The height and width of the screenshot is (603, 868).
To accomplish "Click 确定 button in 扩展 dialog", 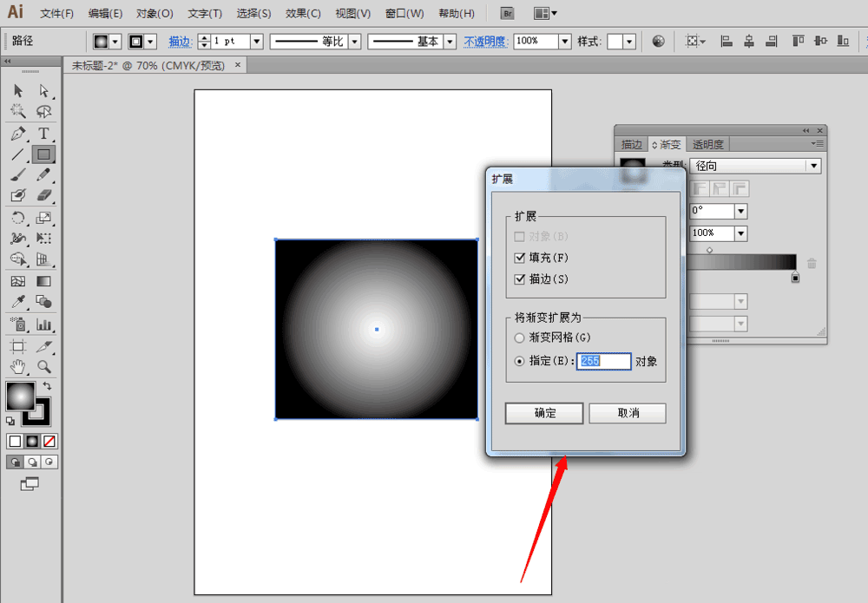I will click(544, 413).
